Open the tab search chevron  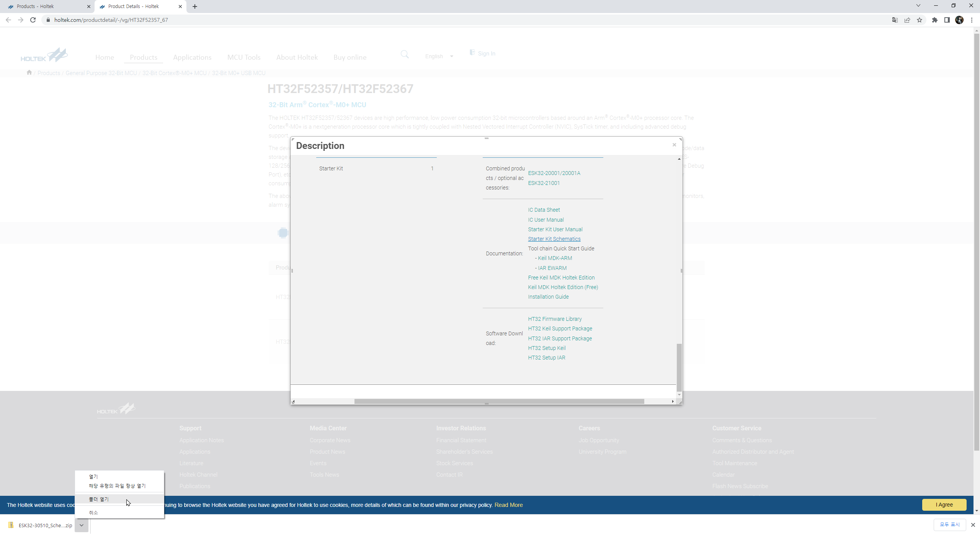[918, 5]
